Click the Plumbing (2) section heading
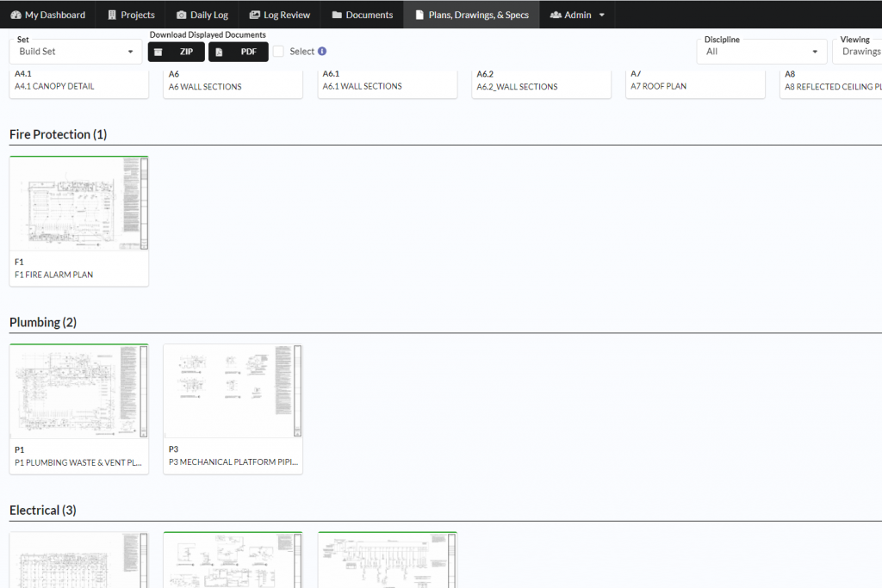Image resolution: width=882 pixels, height=588 pixels. pyautogui.click(x=43, y=322)
